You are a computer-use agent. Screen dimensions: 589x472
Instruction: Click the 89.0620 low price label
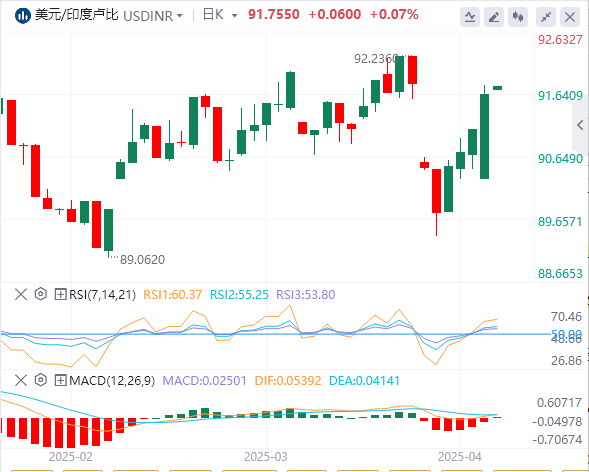[x=142, y=259]
